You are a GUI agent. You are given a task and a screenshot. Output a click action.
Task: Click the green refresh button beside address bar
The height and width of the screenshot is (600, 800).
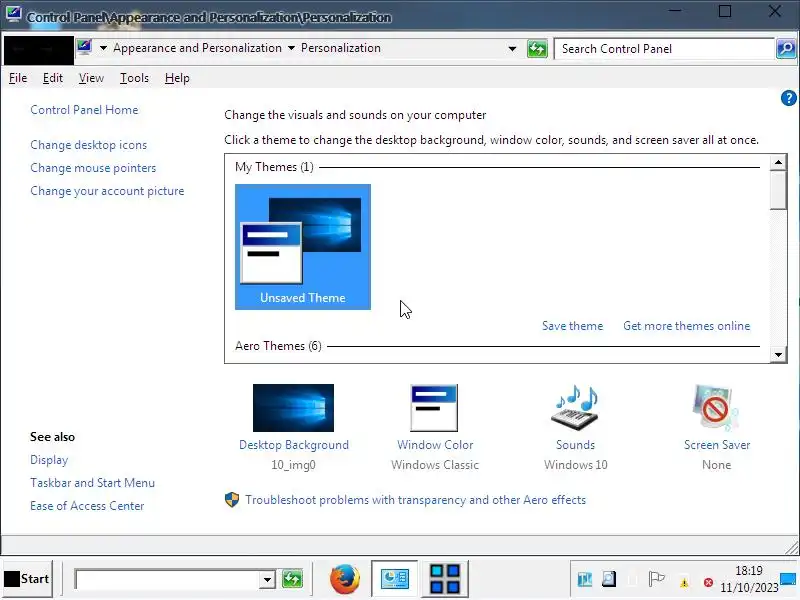click(537, 49)
